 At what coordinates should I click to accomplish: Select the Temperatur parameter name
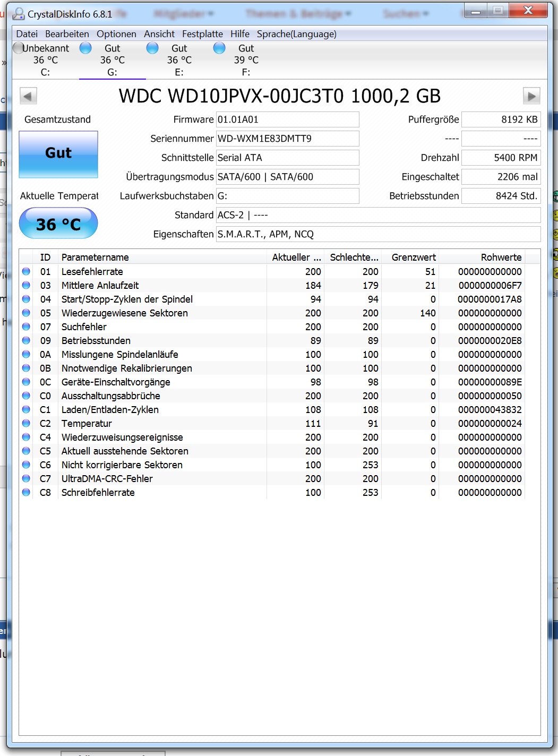(87, 423)
